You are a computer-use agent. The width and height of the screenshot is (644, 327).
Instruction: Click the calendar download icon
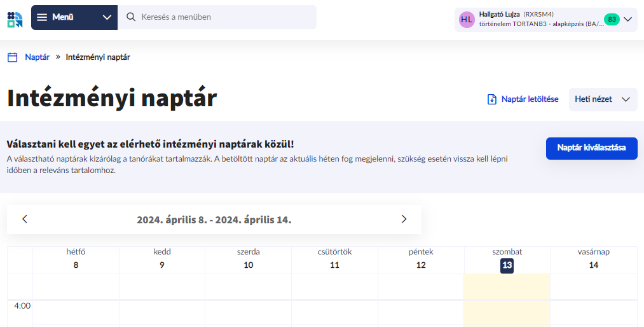[x=491, y=99]
